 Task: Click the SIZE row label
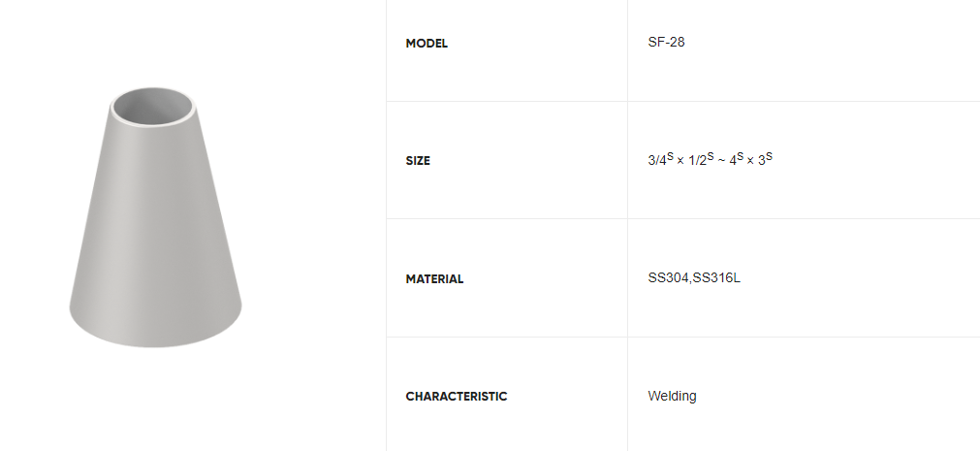click(418, 161)
